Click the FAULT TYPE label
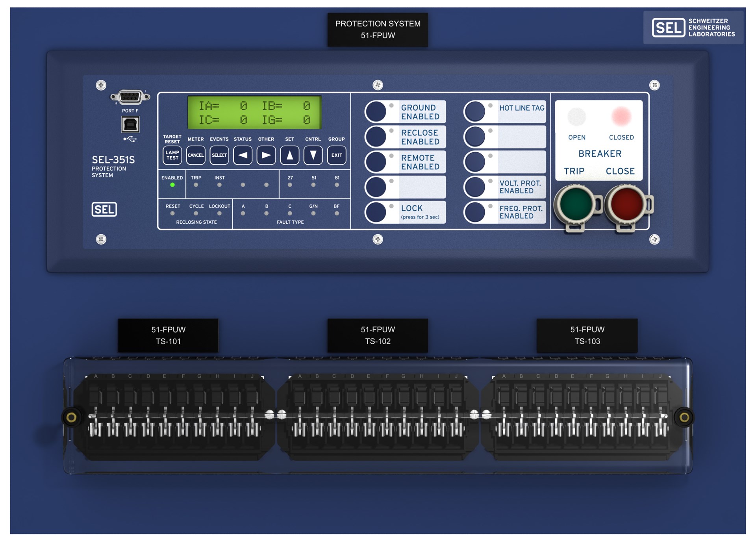 (x=290, y=222)
